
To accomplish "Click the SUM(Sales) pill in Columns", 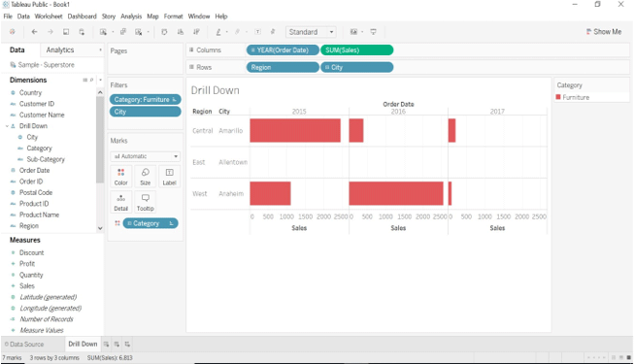I will point(356,50).
